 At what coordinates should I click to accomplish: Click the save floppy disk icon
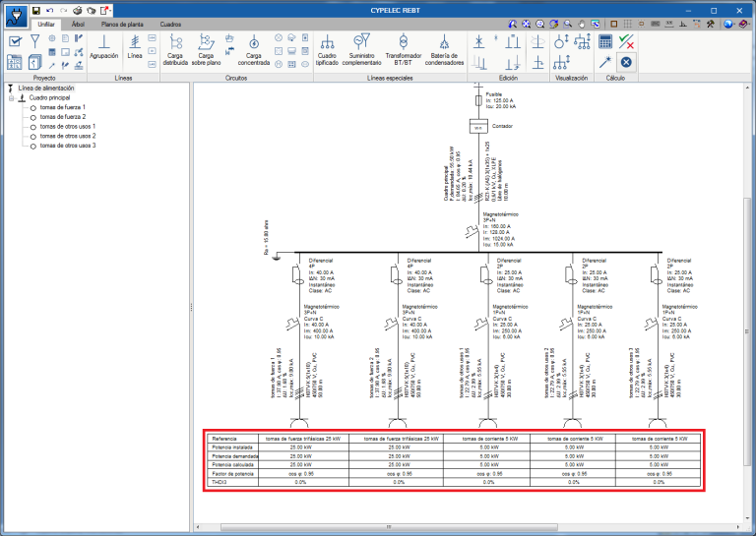(35, 9)
